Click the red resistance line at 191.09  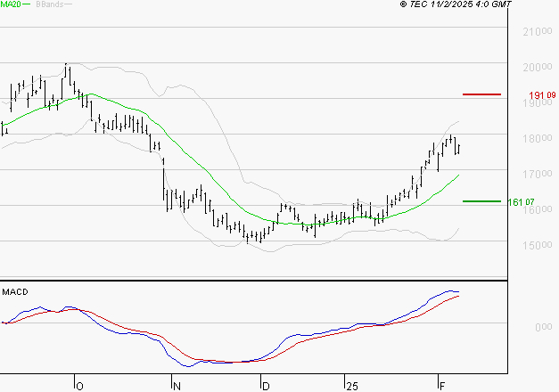click(481, 94)
